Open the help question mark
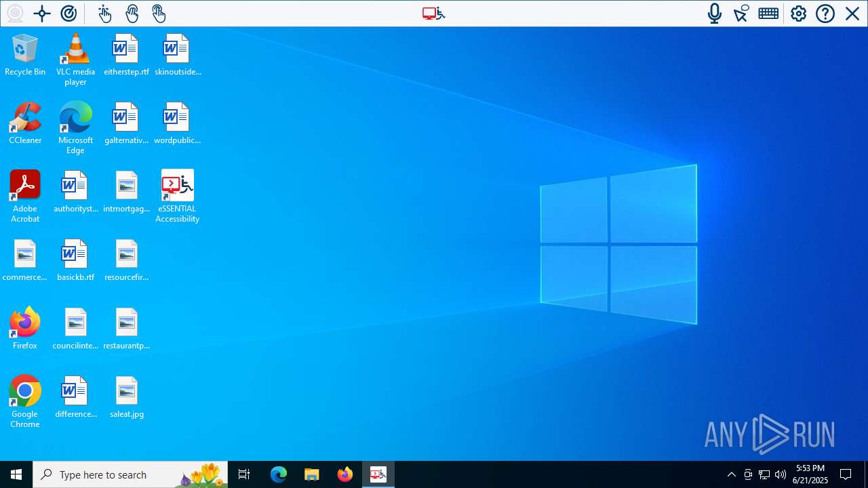868x488 pixels. [x=825, y=14]
